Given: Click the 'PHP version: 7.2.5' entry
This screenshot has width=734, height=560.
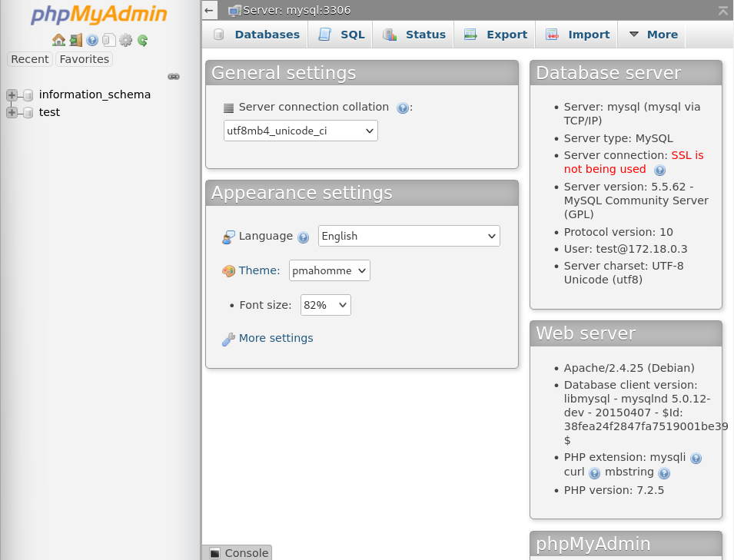Looking at the screenshot, I should click(x=613, y=490).
